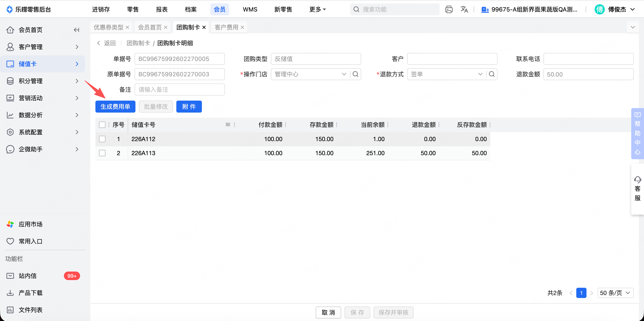Expand the 更多 top menu
Image resolution: width=644 pixels, height=321 pixels.
317,10
